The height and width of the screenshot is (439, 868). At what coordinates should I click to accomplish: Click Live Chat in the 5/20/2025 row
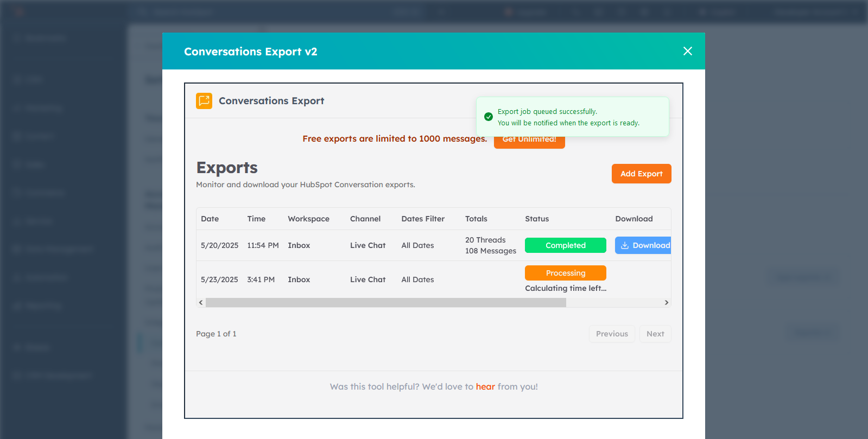coord(368,245)
